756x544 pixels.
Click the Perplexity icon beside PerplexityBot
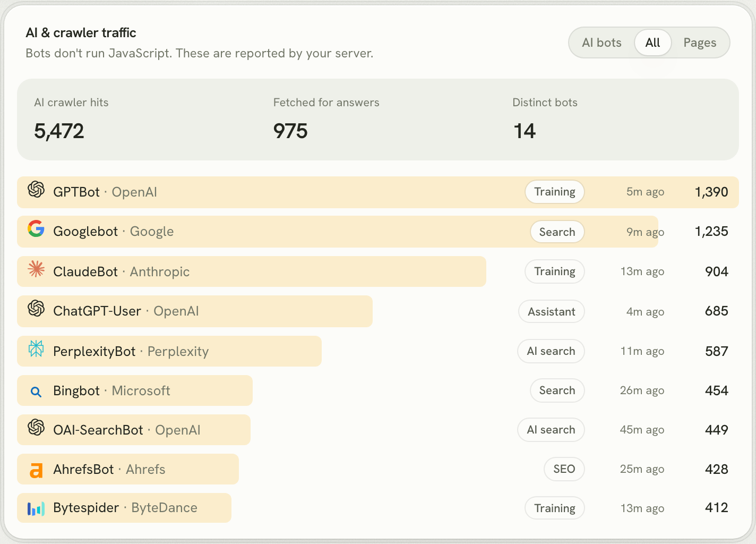[x=36, y=348]
